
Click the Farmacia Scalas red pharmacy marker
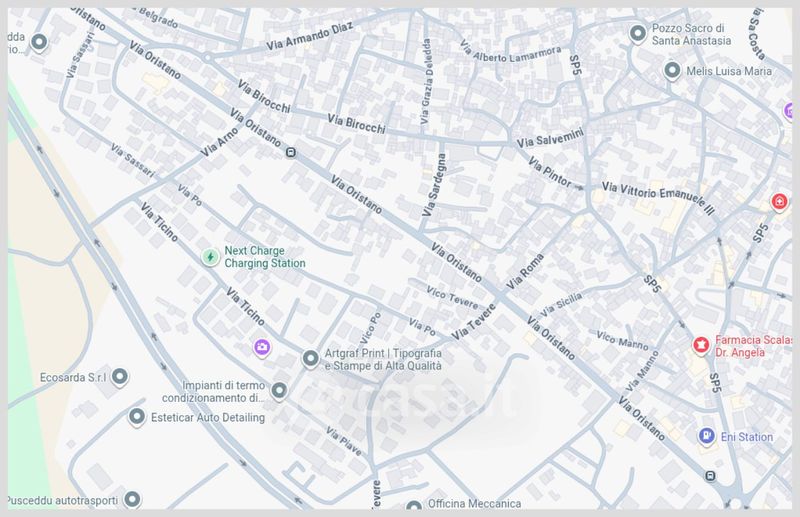702,346
